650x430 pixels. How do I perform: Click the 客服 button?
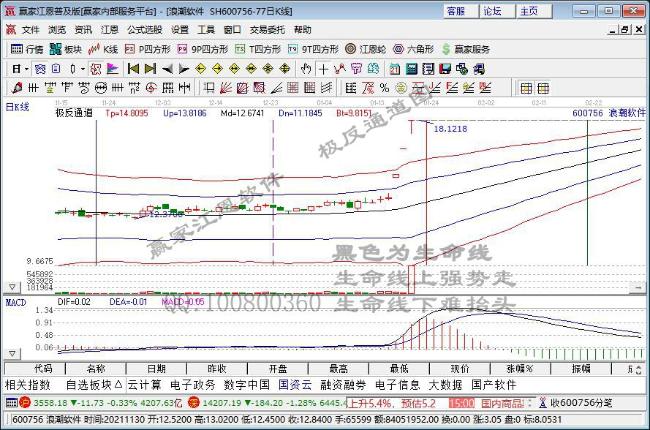tap(461, 11)
